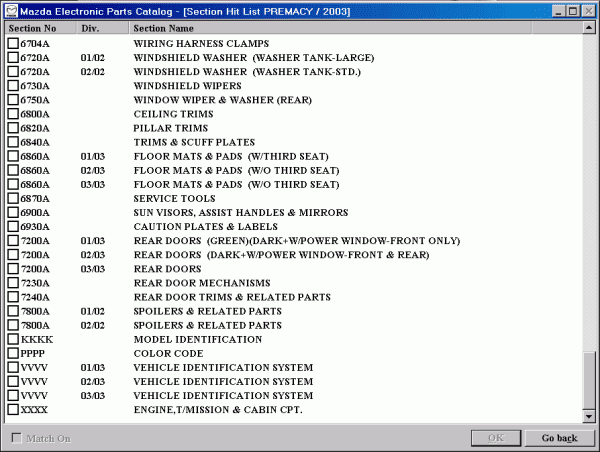This screenshot has width=600, height=452.
Task: Select SERVICE TOOLS section name
Action: click(x=174, y=199)
